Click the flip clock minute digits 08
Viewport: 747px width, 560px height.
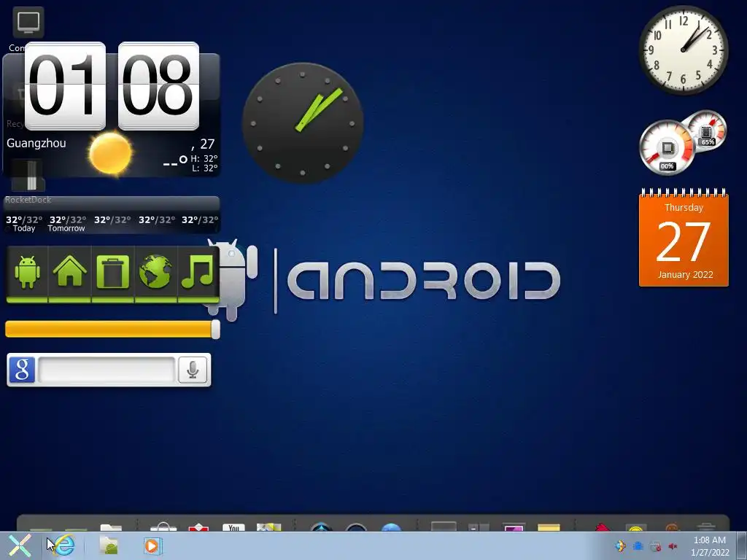click(158, 86)
